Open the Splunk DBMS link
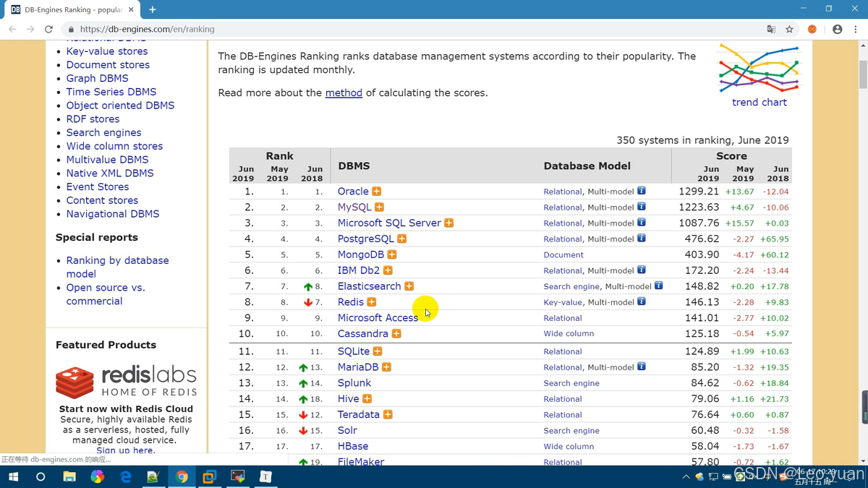The height and width of the screenshot is (488, 868). click(354, 383)
